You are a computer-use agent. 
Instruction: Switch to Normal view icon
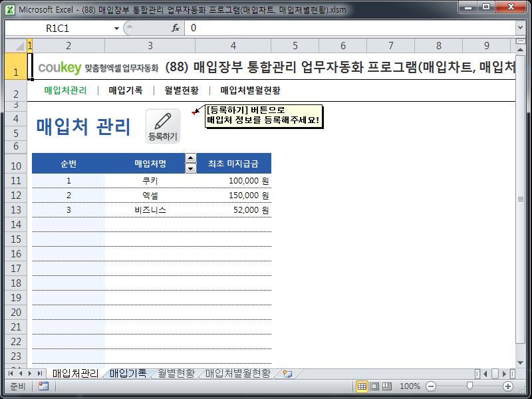click(362, 386)
